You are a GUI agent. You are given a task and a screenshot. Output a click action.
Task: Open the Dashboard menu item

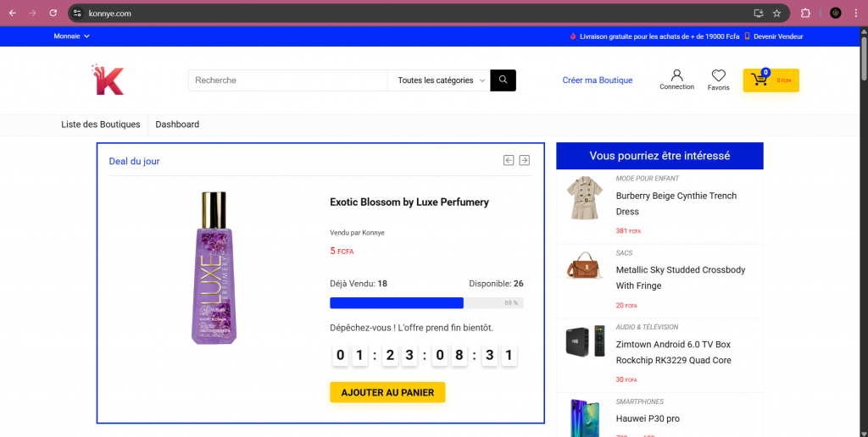tap(177, 124)
